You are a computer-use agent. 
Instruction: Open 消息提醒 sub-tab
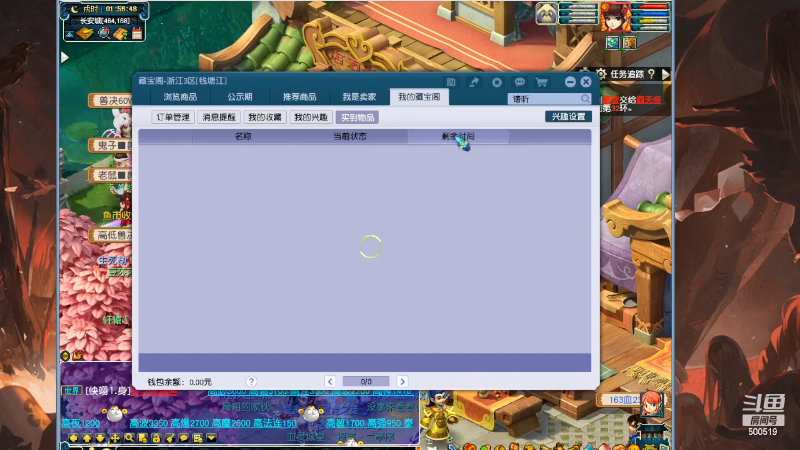click(219, 117)
